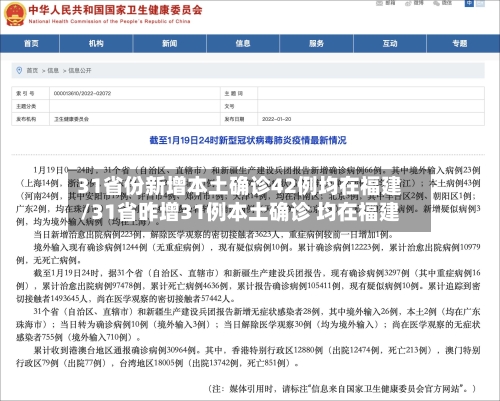Click the 发布机构 label cell

tap(31, 119)
